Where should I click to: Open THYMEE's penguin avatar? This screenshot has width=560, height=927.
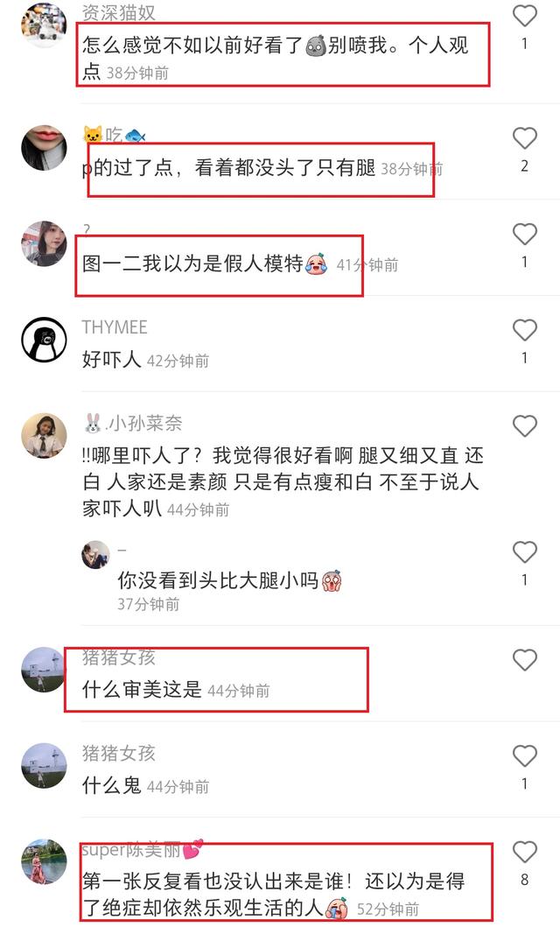(x=45, y=340)
